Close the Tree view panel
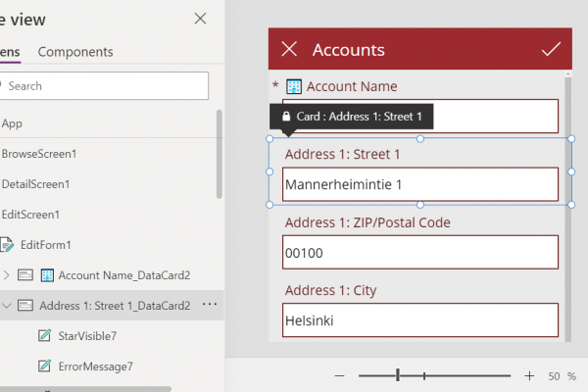 (x=200, y=19)
